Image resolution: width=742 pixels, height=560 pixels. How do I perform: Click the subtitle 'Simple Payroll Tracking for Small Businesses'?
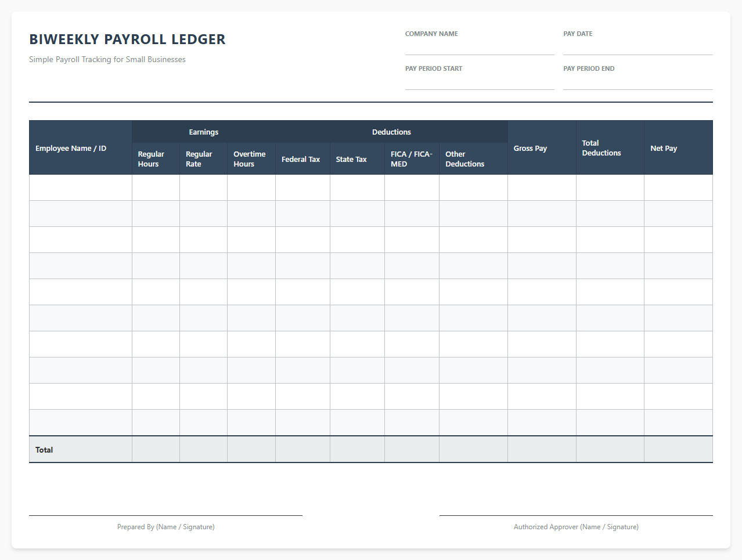point(107,59)
